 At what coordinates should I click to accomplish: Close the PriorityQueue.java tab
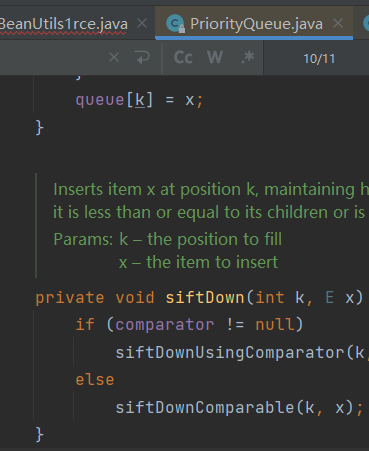[338, 24]
